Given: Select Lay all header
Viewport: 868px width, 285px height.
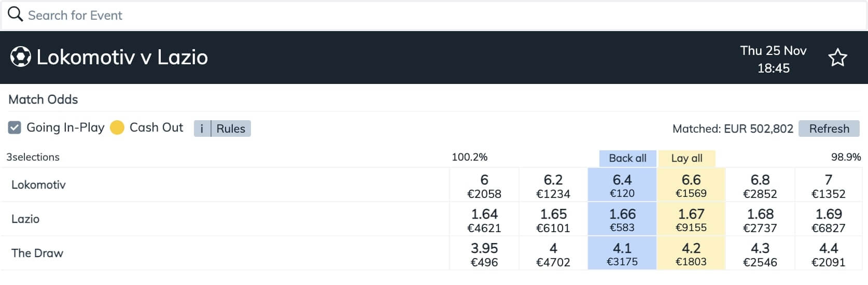Looking at the screenshot, I should (687, 159).
